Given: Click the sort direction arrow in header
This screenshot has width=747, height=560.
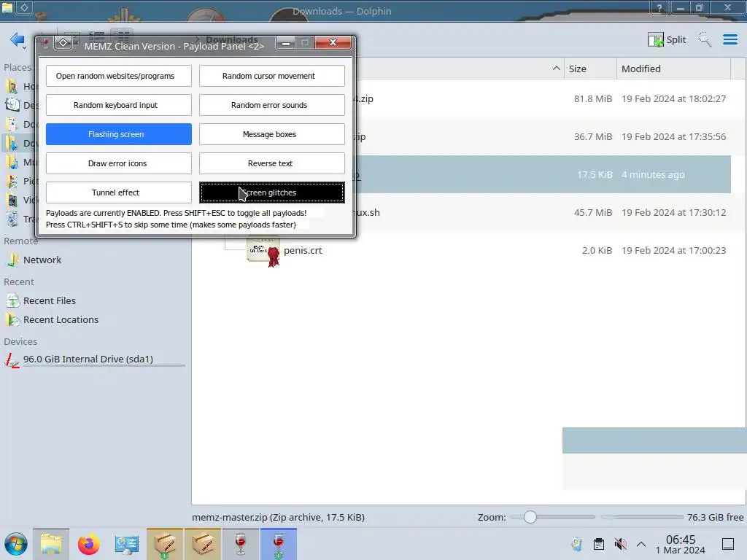Looking at the screenshot, I should click(556, 69).
